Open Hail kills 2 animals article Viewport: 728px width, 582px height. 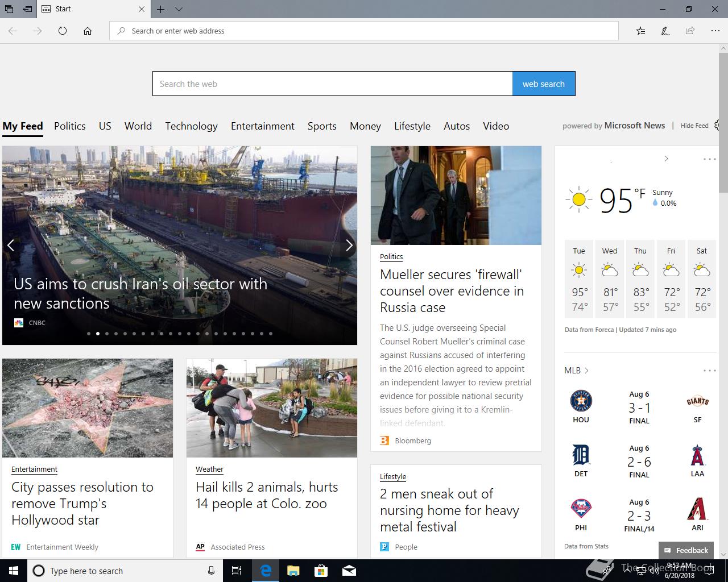tap(267, 495)
